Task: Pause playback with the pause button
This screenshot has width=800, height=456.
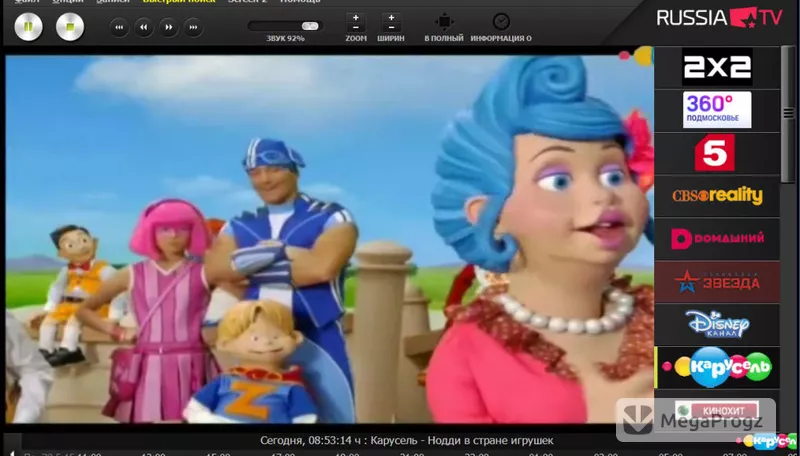Action: [x=29, y=27]
